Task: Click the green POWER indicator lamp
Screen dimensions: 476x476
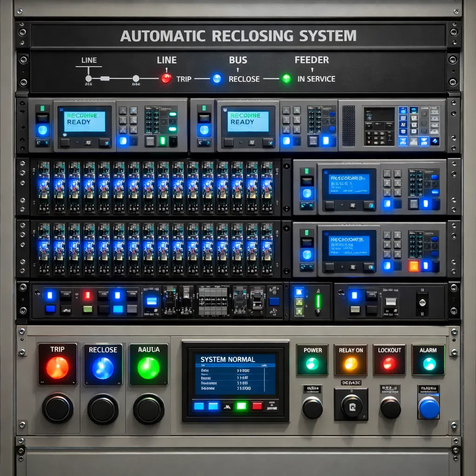Action: point(312,363)
